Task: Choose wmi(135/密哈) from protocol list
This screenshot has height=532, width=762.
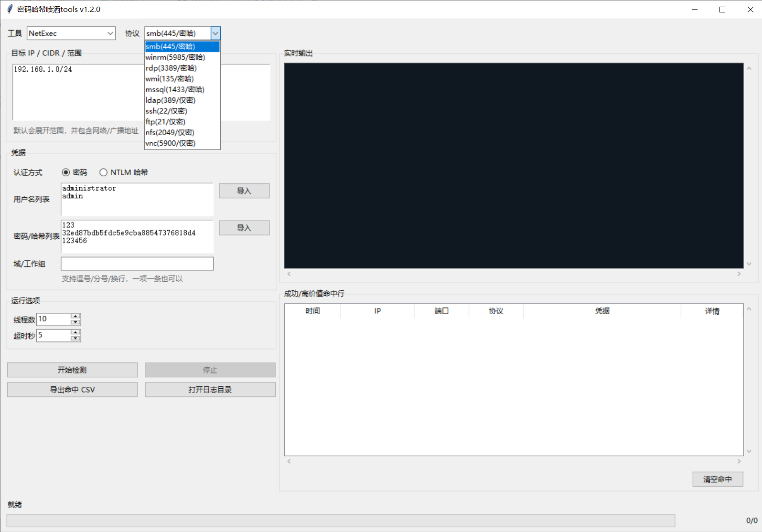Action: pyautogui.click(x=182, y=79)
